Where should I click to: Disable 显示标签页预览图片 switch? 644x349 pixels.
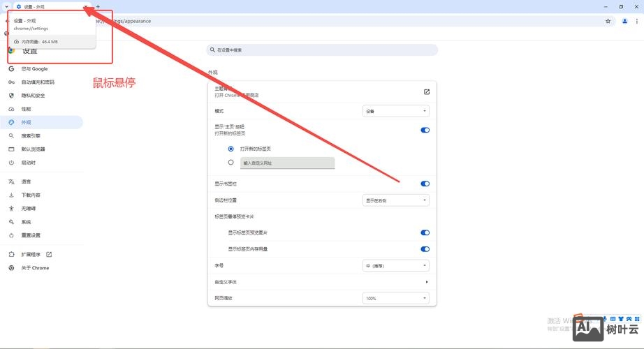pos(425,233)
